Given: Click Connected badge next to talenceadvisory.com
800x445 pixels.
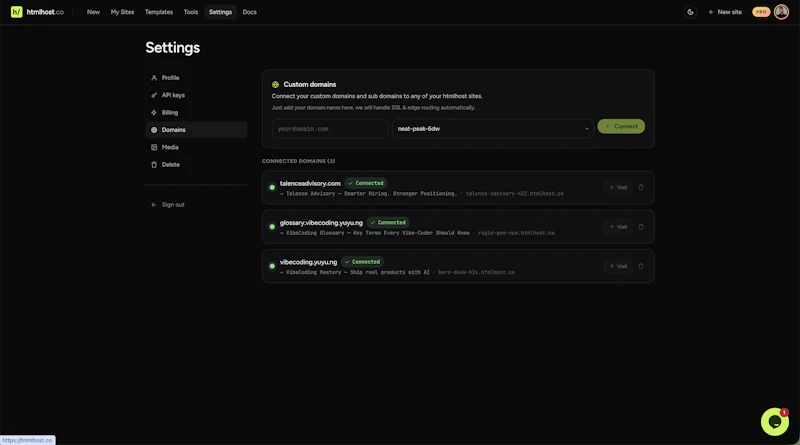Looking at the screenshot, I should (x=366, y=183).
